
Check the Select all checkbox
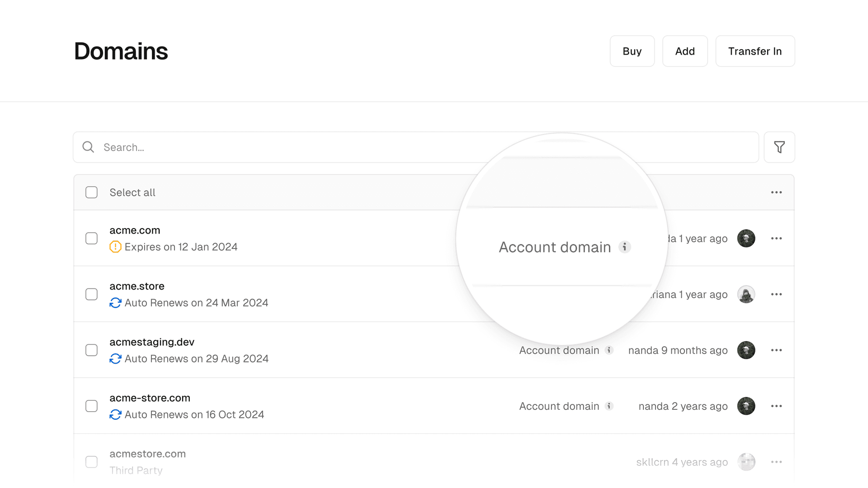[x=91, y=192]
